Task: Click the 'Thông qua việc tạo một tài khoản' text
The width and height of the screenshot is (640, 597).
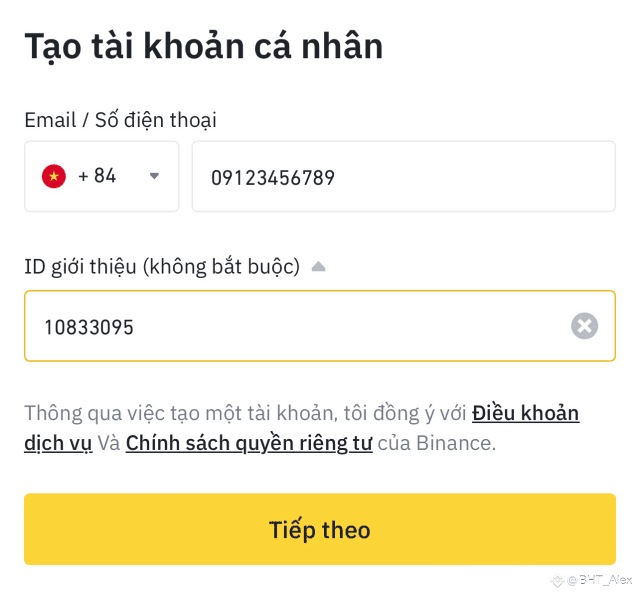Action: 181,413
